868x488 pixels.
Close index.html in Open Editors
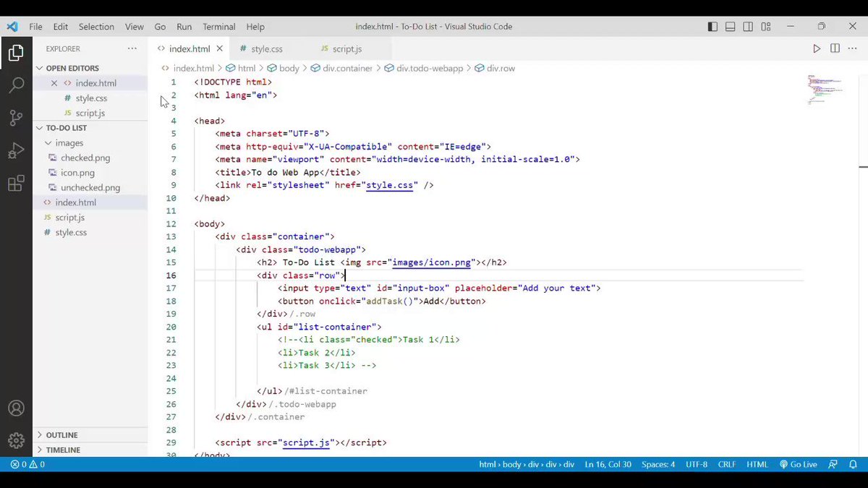coord(54,83)
